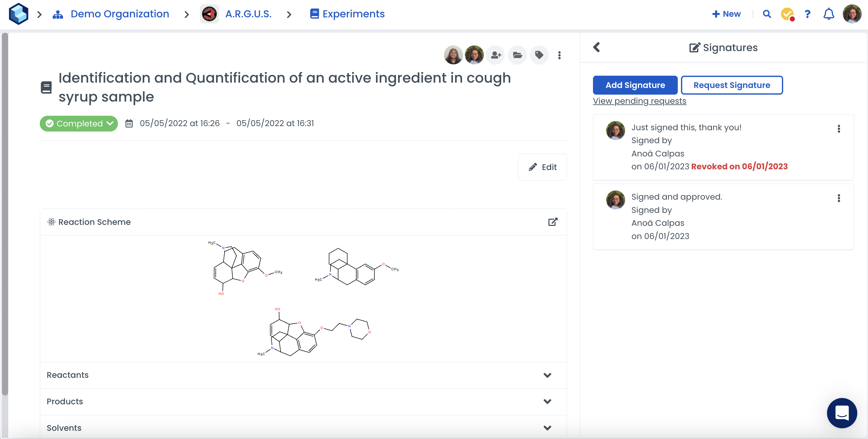The width and height of the screenshot is (868, 439).
Task: Click the add collaborator icon
Action: [495, 55]
